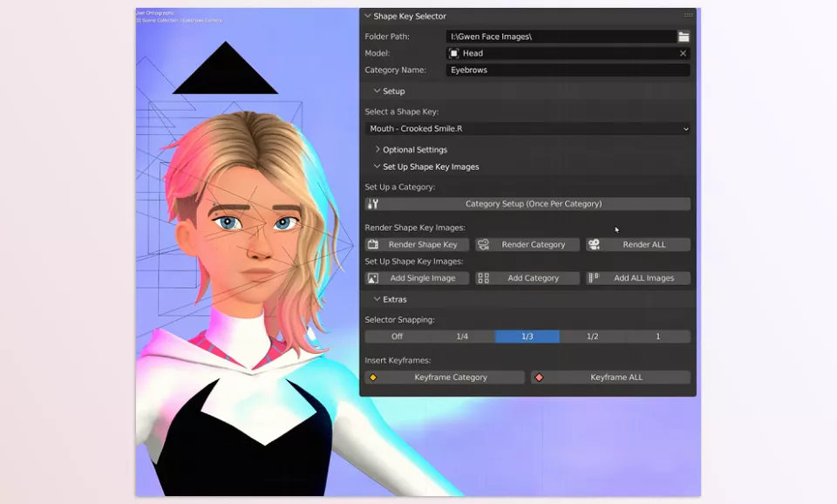Grab the panel drag handle dots

click(689, 16)
